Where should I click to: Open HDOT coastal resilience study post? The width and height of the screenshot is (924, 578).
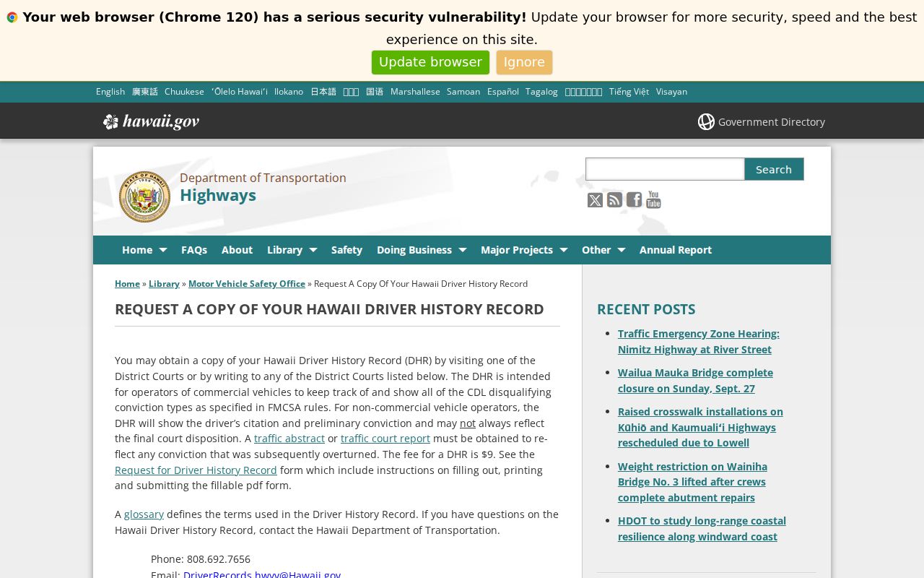pos(702,529)
